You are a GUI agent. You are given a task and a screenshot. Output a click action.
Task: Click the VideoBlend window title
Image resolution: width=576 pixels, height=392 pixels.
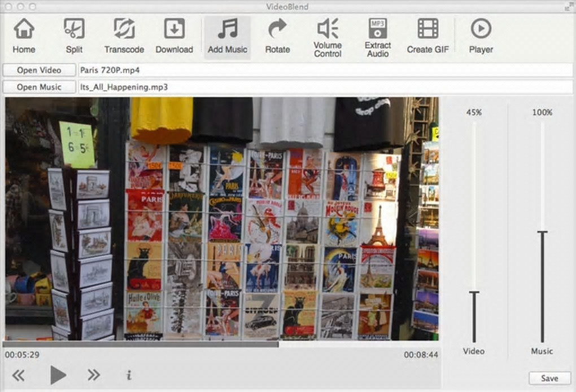(x=287, y=7)
